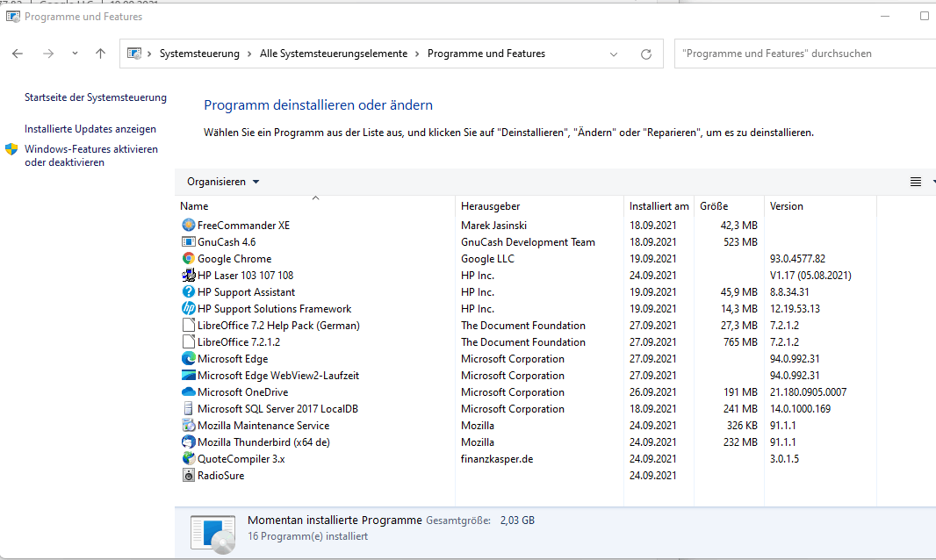Click the FreeCommander XE program icon
The image size is (936, 560).
pos(189,225)
